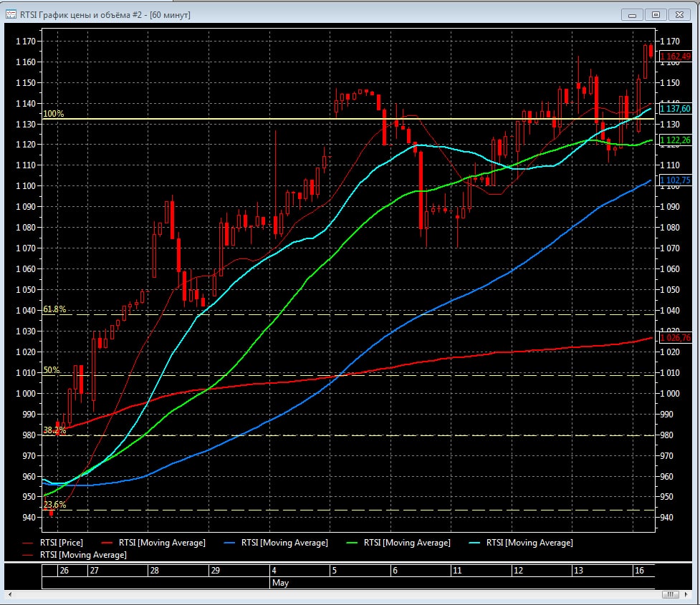Select the RTSI [Price] legend entry
The height and width of the screenshot is (605, 700).
(62, 543)
